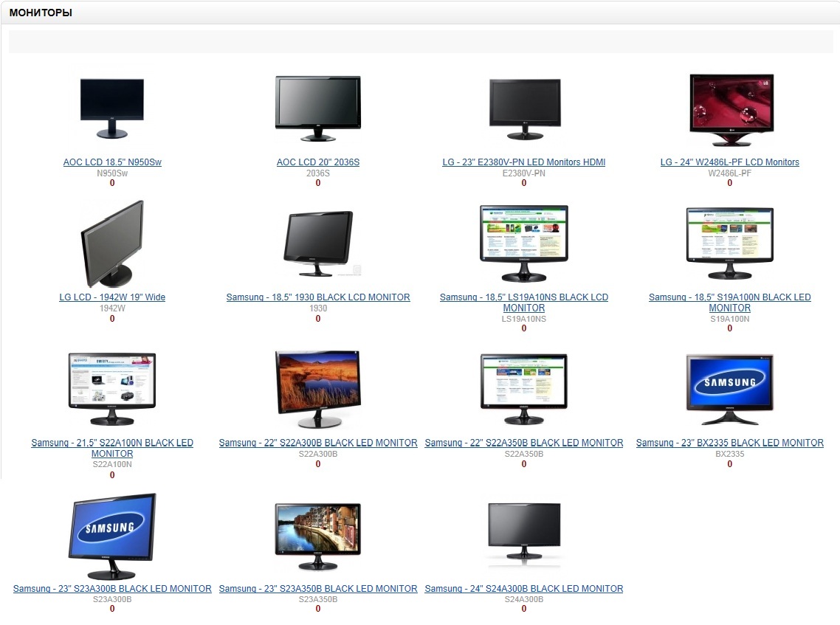Viewport: 840px width, 625px height.
Task: Open the AOC LCD 18.5" N950Sw link
Action: point(112,162)
